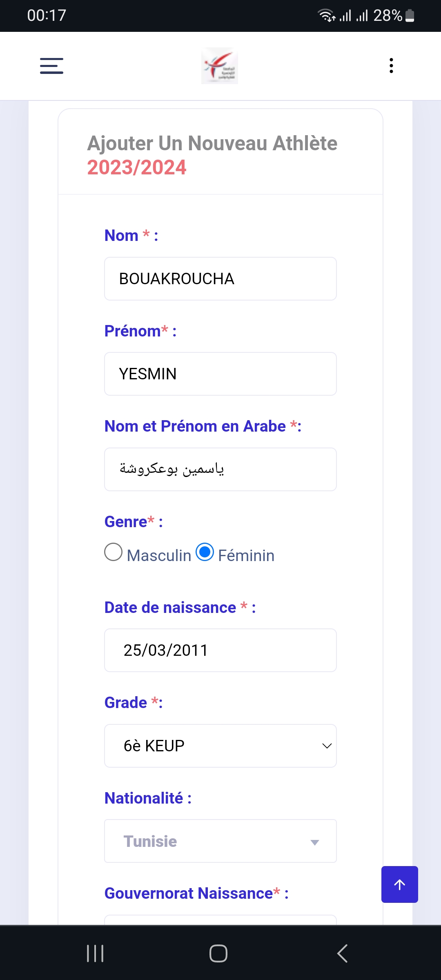This screenshot has height=980, width=441.
Task: Select the Féminin radio button
Action: coord(205,552)
